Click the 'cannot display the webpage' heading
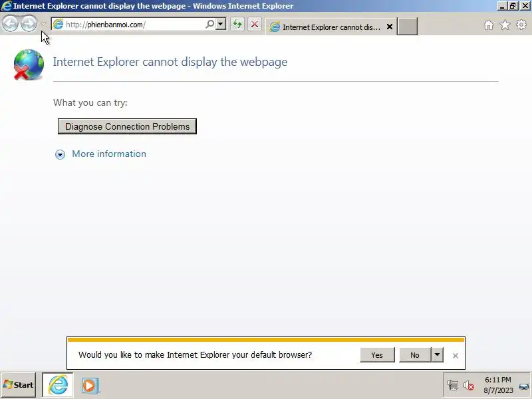Viewport: 532px width, 399px height. [x=170, y=62]
